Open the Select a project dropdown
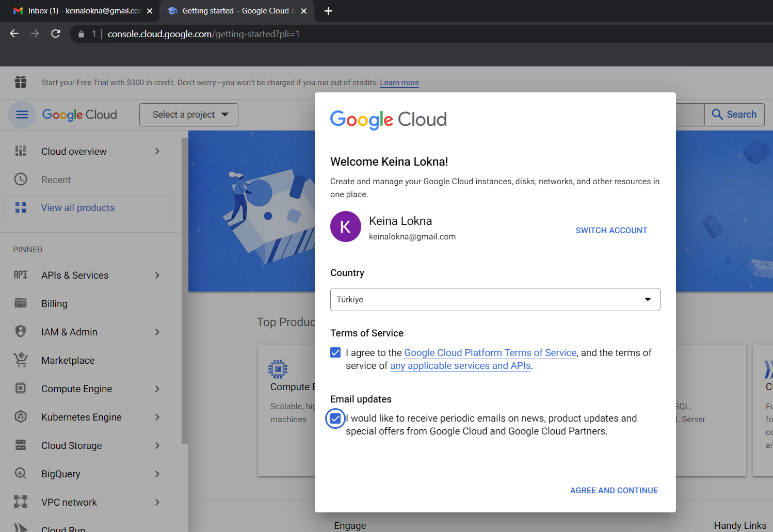Screen dimensions: 773x532 click(189, 115)
